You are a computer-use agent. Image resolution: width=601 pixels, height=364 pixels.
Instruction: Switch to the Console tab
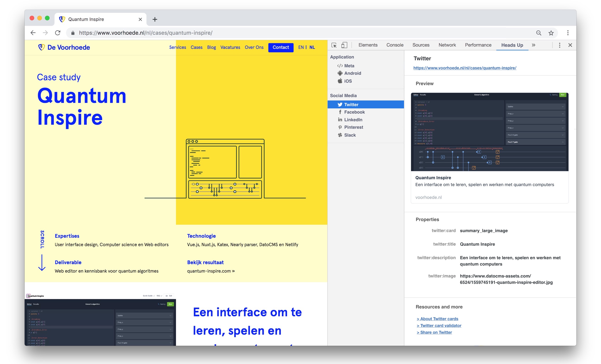click(x=395, y=45)
